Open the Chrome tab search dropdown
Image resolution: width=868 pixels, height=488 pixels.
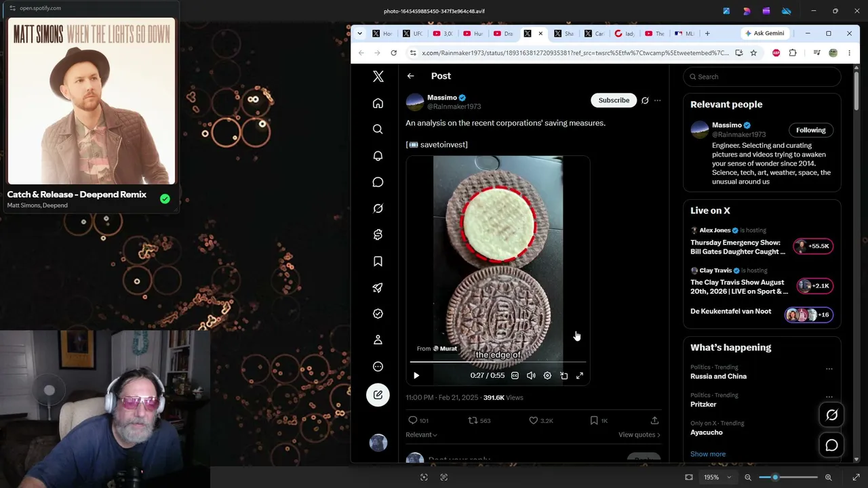pyautogui.click(x=359, y=33)
